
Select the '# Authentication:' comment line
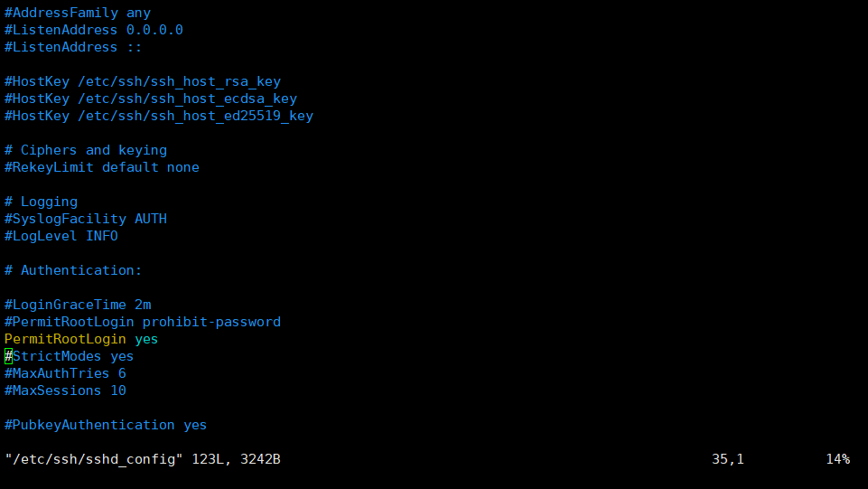pos(73,270)
